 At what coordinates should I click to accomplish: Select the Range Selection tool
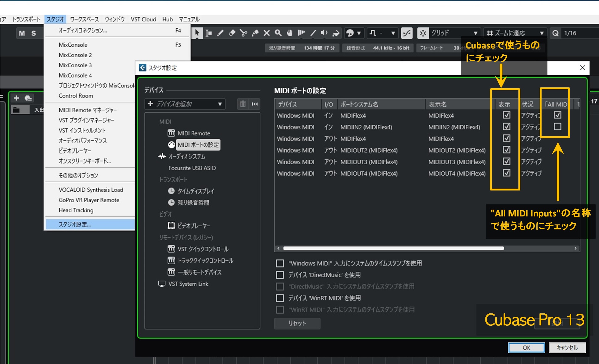pyautogui.click(x=209, y=33)
